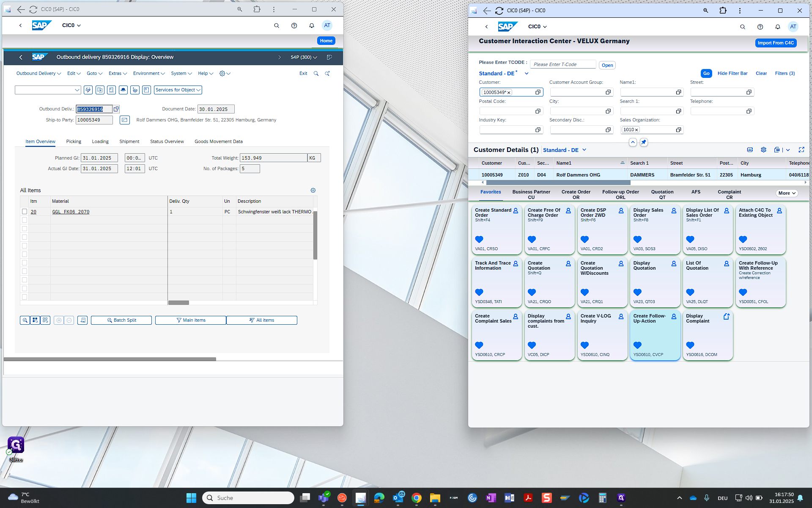
Task: Click the deselect all items icon below table
Action: coord(45,320)
